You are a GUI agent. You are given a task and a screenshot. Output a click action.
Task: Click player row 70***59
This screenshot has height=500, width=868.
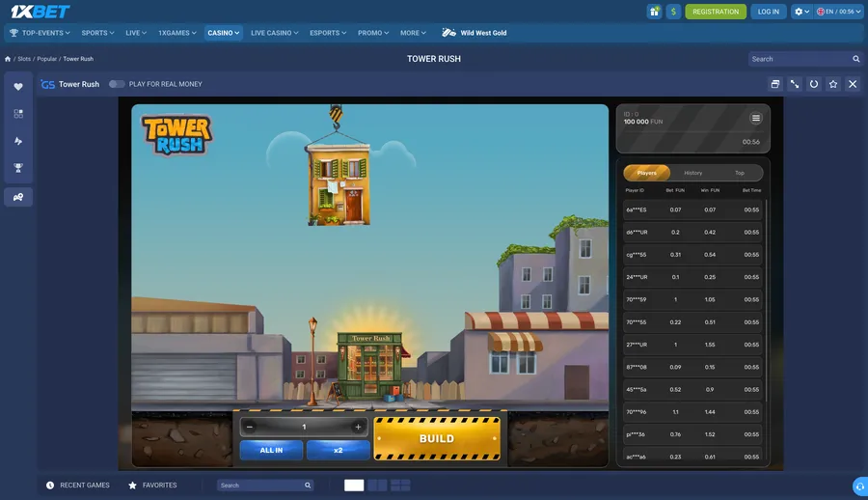(x=692, y=299)
